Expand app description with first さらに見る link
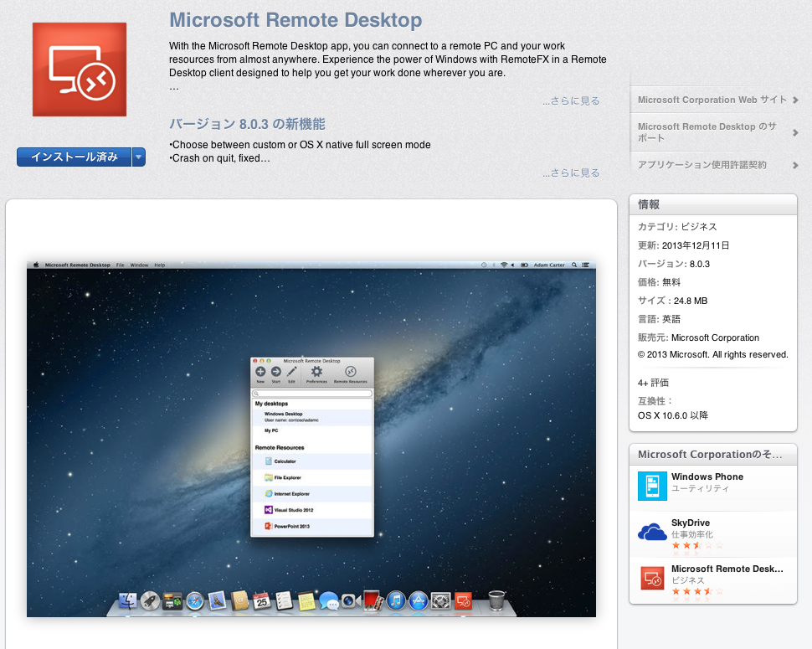This screenshot has height=649, width=812. [x=571, y=100]
